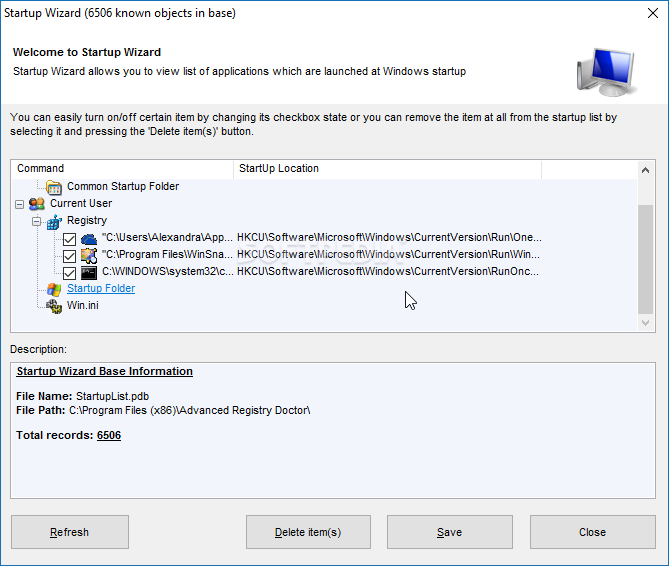The image size is (669, 566).
Task: Click the Command column header
Action: [x=122, y=168]
